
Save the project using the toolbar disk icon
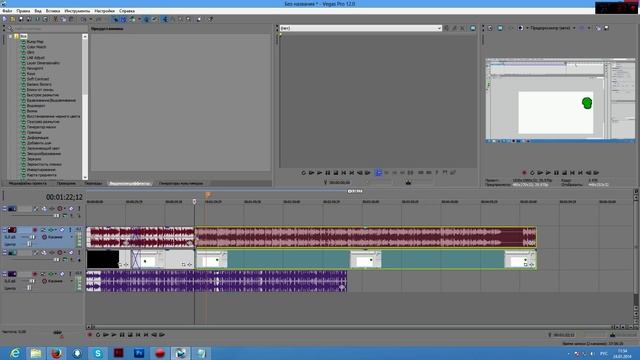pyautogui.click(x=20, y=19)
